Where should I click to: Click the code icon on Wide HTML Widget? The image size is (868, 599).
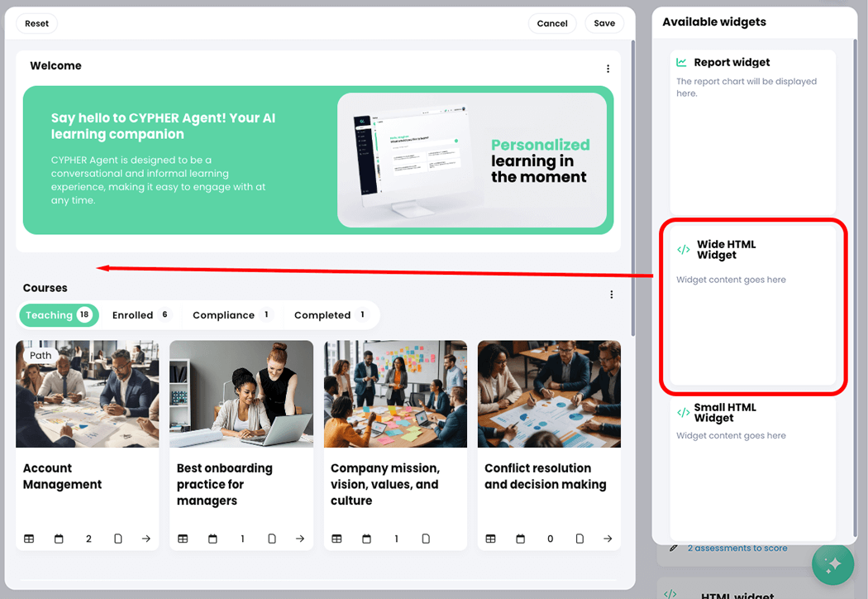click(683, 249)
